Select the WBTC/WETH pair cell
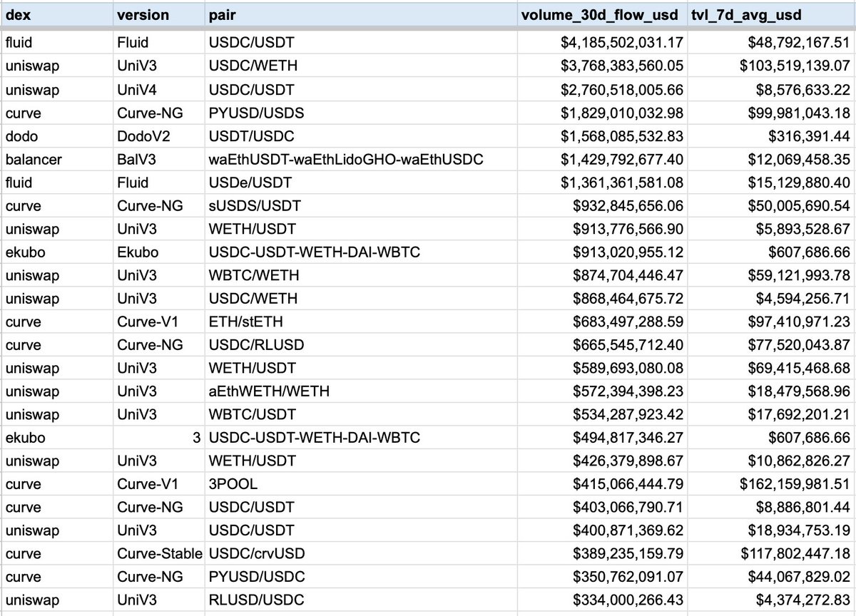 [362, 275]
